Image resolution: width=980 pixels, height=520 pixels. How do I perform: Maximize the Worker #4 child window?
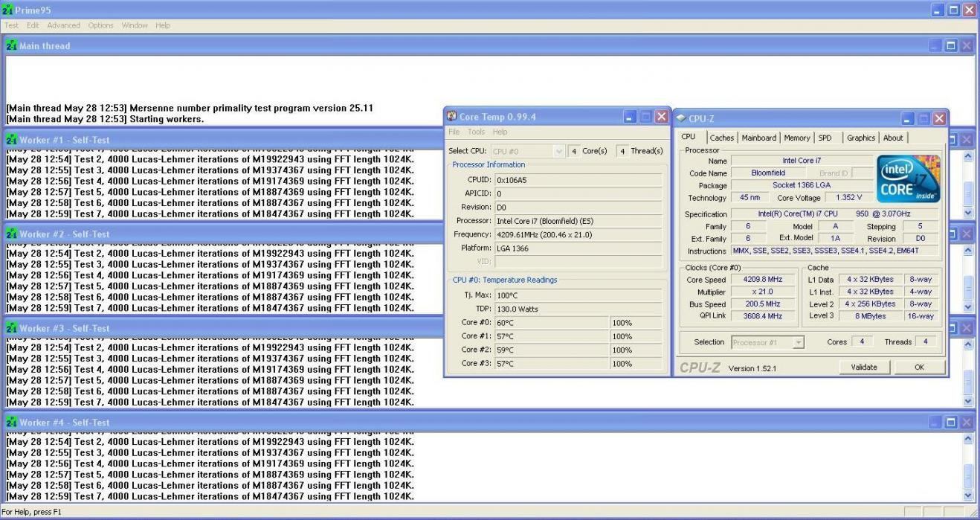pos(950,422)
